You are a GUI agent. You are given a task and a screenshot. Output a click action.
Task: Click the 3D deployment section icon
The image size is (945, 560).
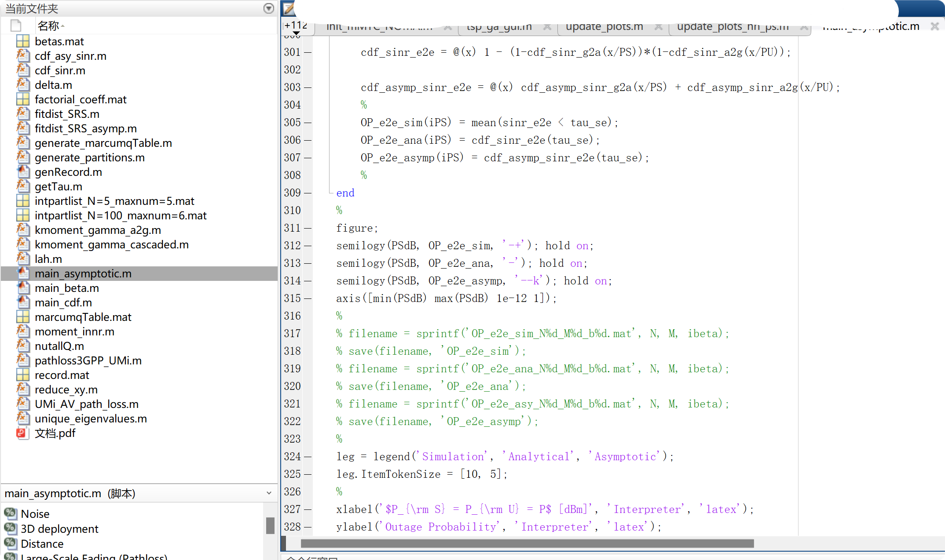click(11, 528)
